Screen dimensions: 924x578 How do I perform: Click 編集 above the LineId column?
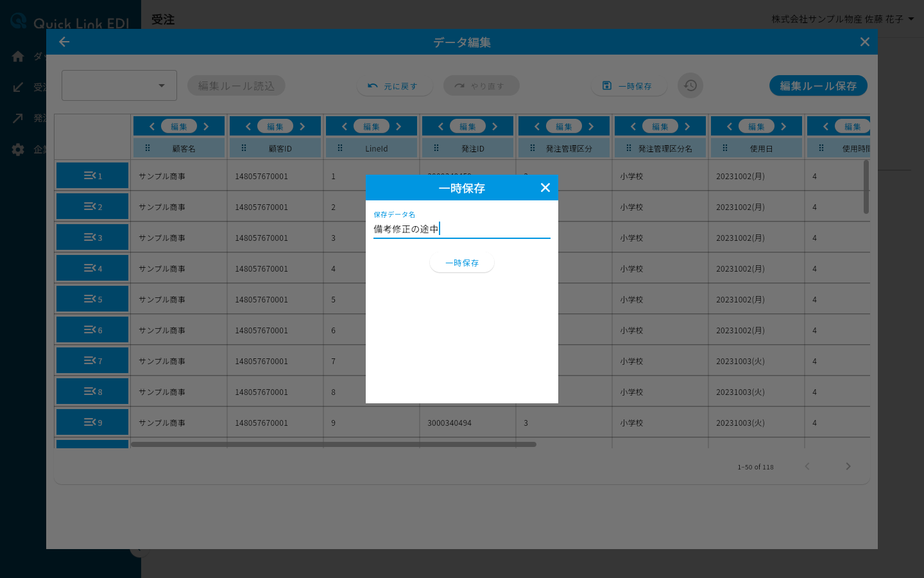[x=372, y=127]
